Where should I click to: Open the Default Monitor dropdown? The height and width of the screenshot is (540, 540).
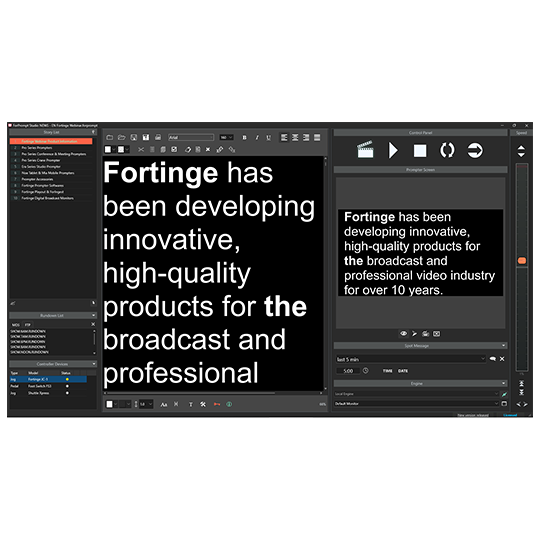tap(416, 404)
